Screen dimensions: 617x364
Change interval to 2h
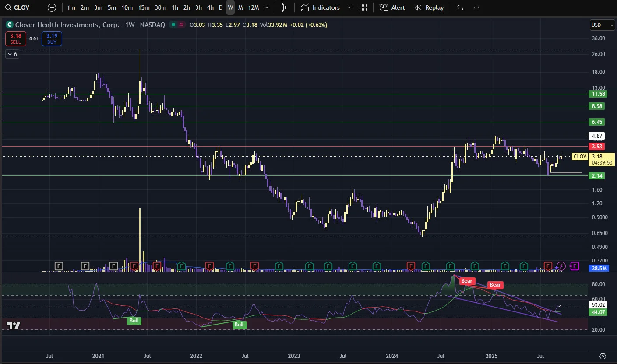pos(187,7)
